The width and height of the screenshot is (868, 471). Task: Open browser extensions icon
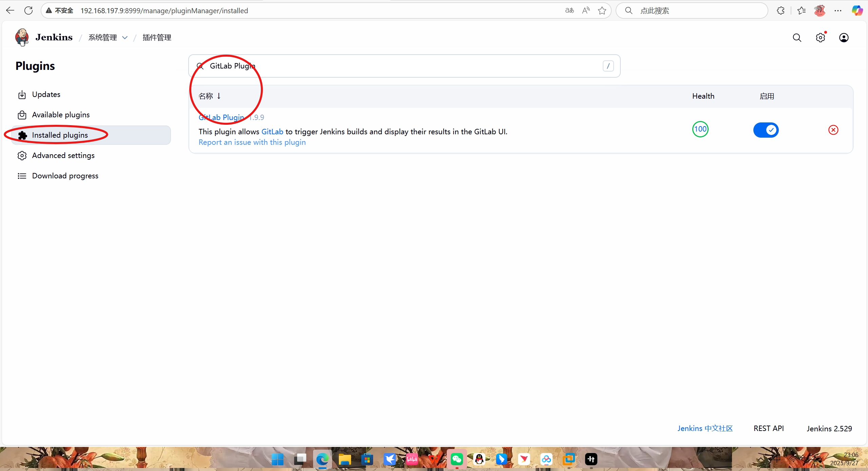[780, 11]
